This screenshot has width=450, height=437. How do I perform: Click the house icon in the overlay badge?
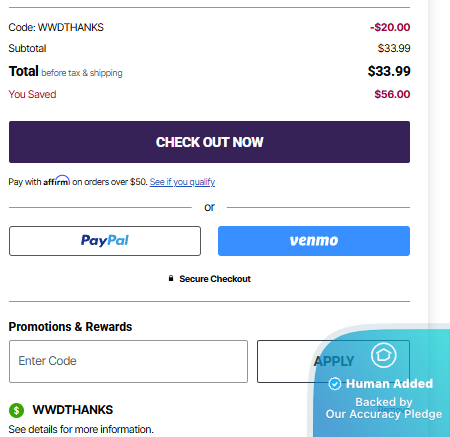[384, 355]
